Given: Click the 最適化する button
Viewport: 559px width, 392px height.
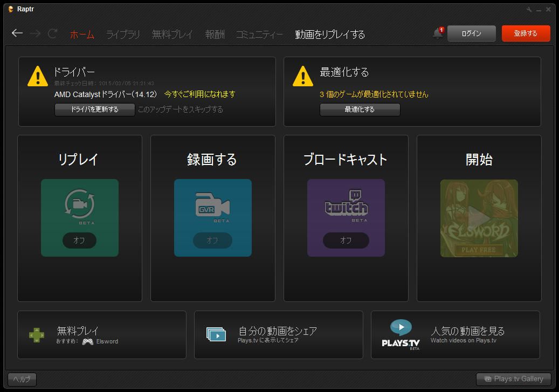Looking at the screenshot, I should (360, 109).
